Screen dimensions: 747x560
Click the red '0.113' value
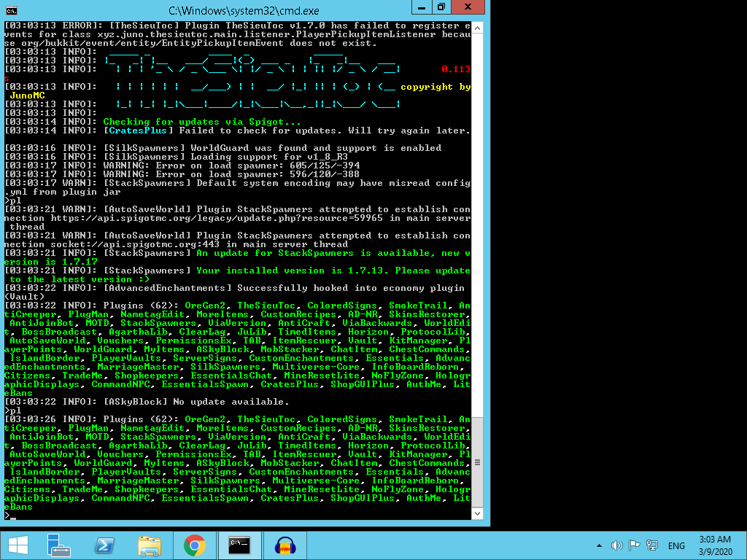point(455,69)
